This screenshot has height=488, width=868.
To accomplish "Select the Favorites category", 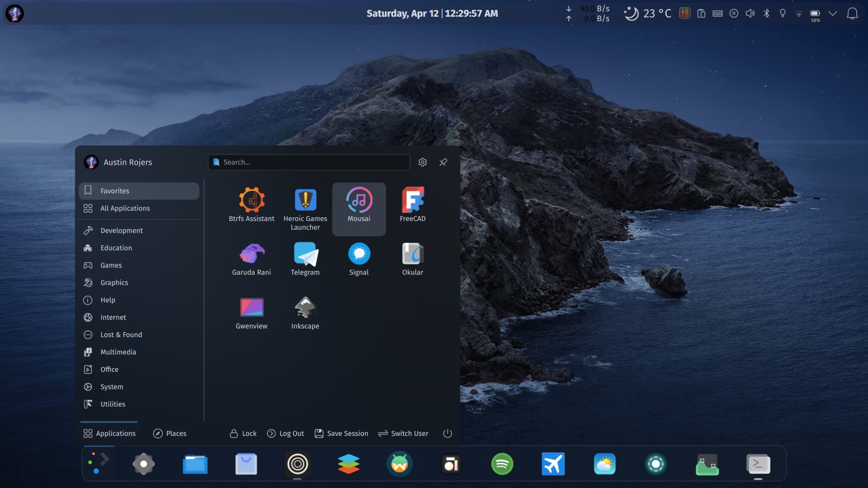I will 139,191.
